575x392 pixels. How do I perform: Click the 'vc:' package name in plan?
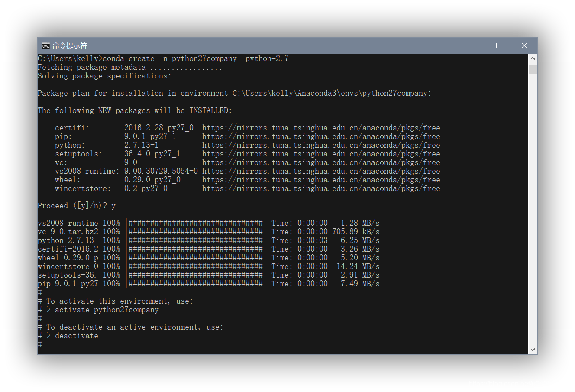61,162
